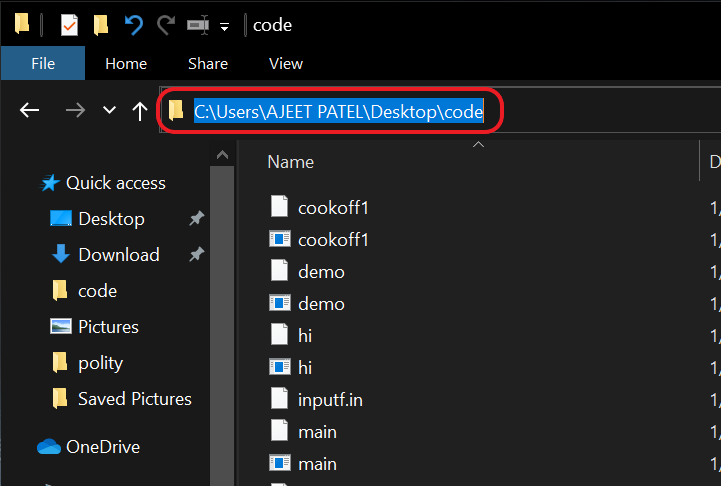This screenshot has width=721, height=486.
Task: Switch to the View ribbon tab
Action: click(x=286, y=63)
